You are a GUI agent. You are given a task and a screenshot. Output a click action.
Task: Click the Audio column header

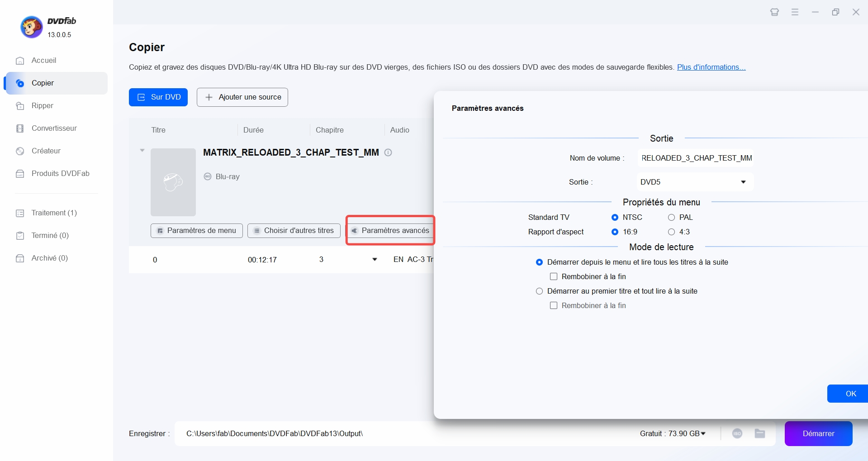click(400, 130)
